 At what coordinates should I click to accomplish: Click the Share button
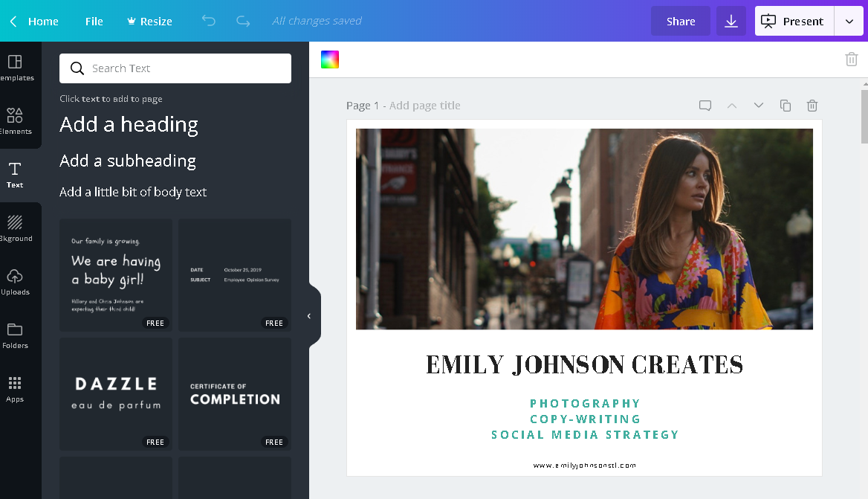[x=680, y=21]
